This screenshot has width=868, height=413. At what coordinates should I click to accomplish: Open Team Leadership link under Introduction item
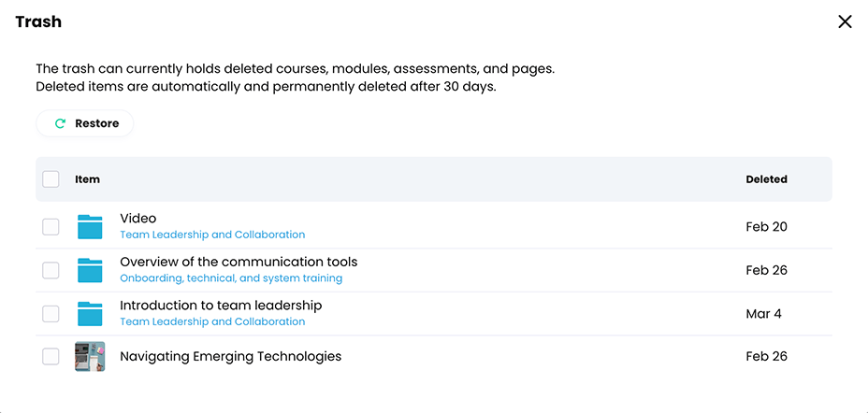[212, 322]
